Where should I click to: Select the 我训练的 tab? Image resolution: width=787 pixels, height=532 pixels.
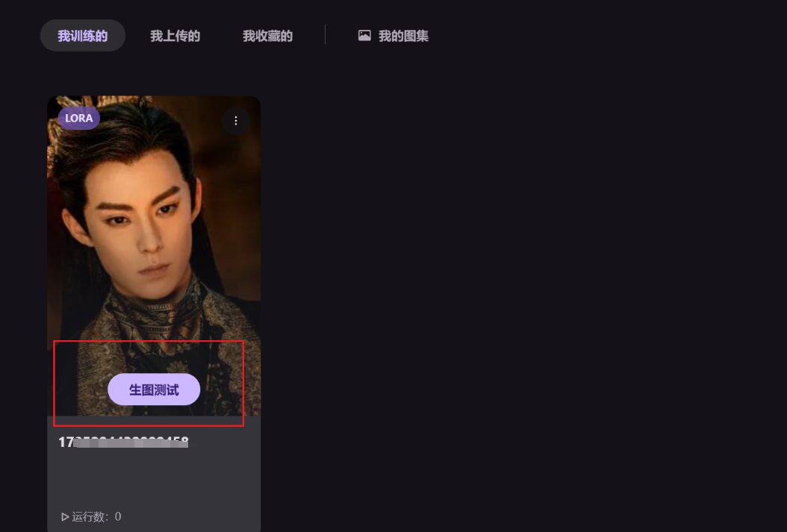click(x=83, y=36)
